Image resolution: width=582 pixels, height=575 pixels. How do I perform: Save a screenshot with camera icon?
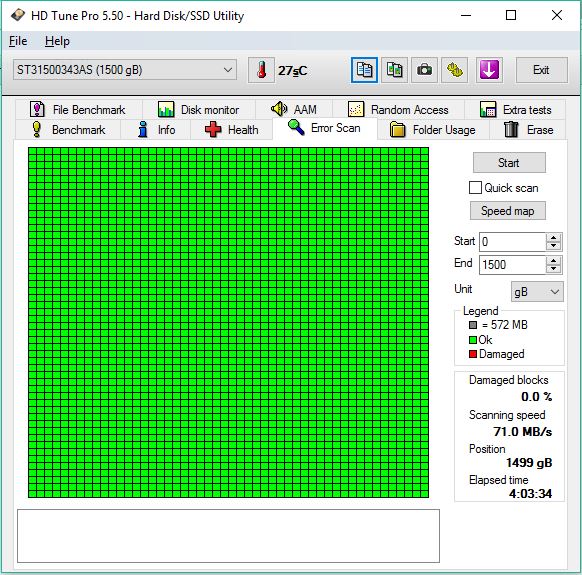(x=424, y=70)
